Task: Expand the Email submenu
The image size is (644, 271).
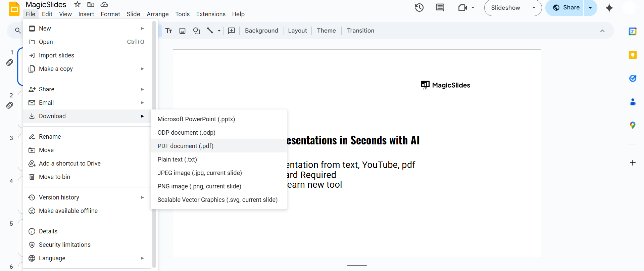Action: 142,103
